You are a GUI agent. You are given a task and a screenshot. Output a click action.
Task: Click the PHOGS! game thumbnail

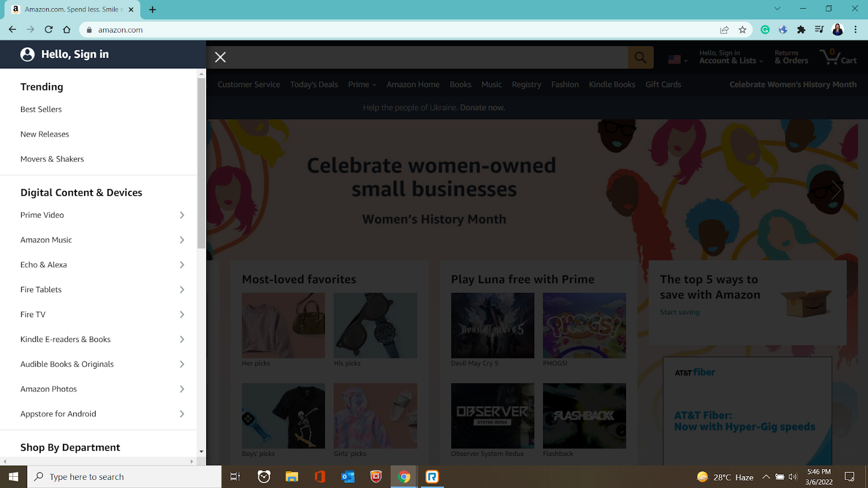[x=584, y=325]
